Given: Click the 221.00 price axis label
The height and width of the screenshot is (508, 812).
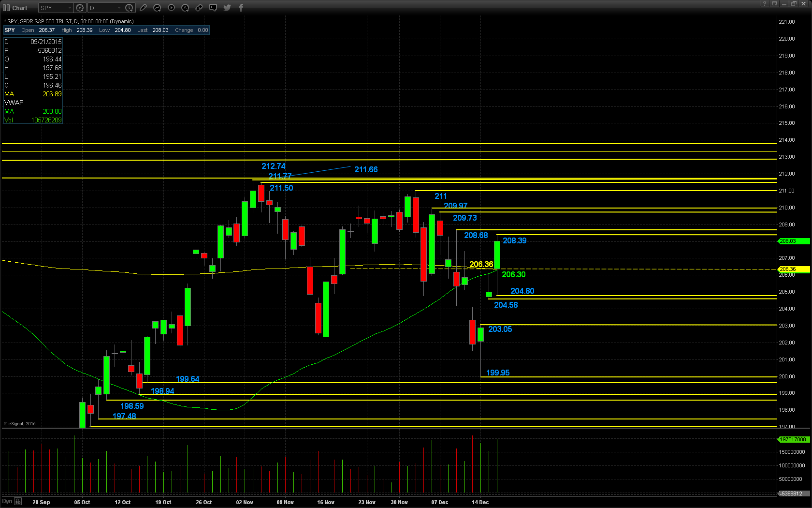Looking at the screenshot, I should coord(787,22).
